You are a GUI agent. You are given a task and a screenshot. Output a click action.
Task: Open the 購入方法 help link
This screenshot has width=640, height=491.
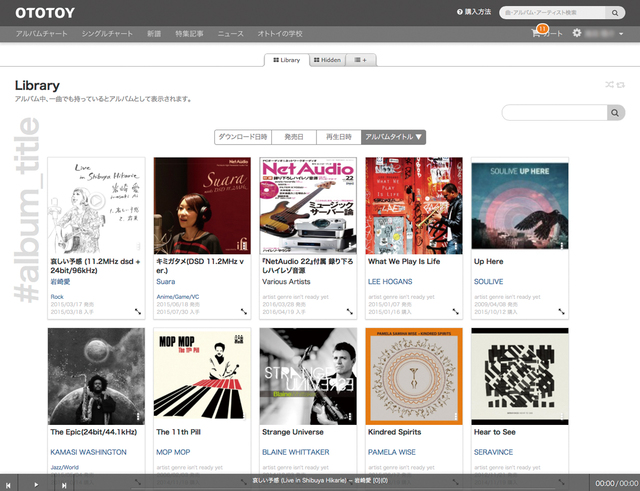[474, 13]
